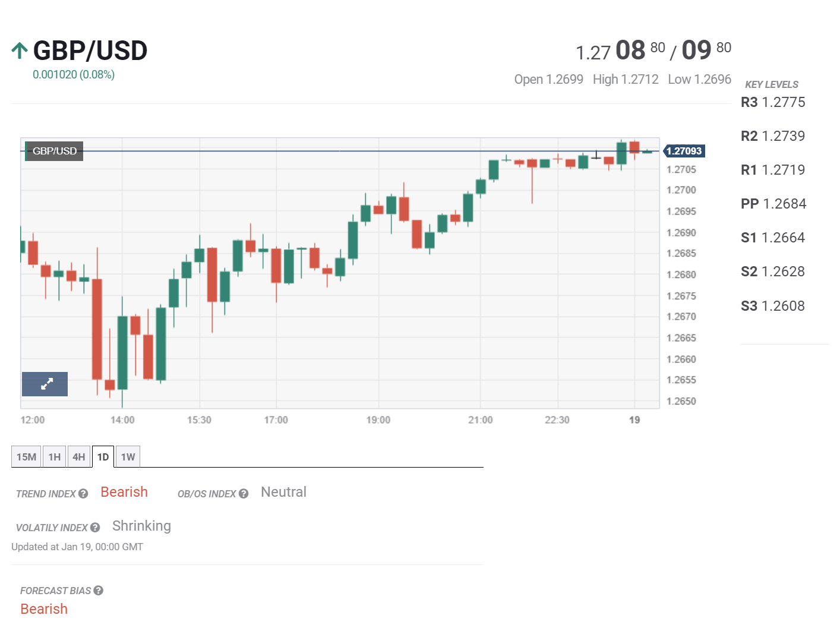Click the 14:00 time axis marker

[x=122, y=420]
